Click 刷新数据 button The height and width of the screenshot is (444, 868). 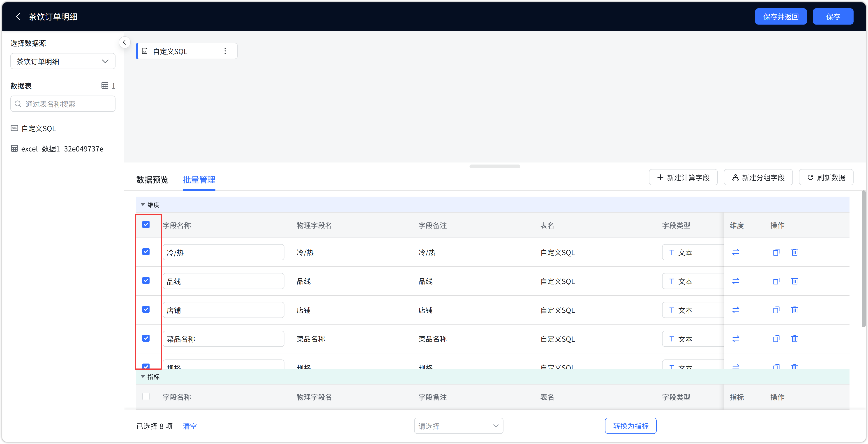pos(826,177)
